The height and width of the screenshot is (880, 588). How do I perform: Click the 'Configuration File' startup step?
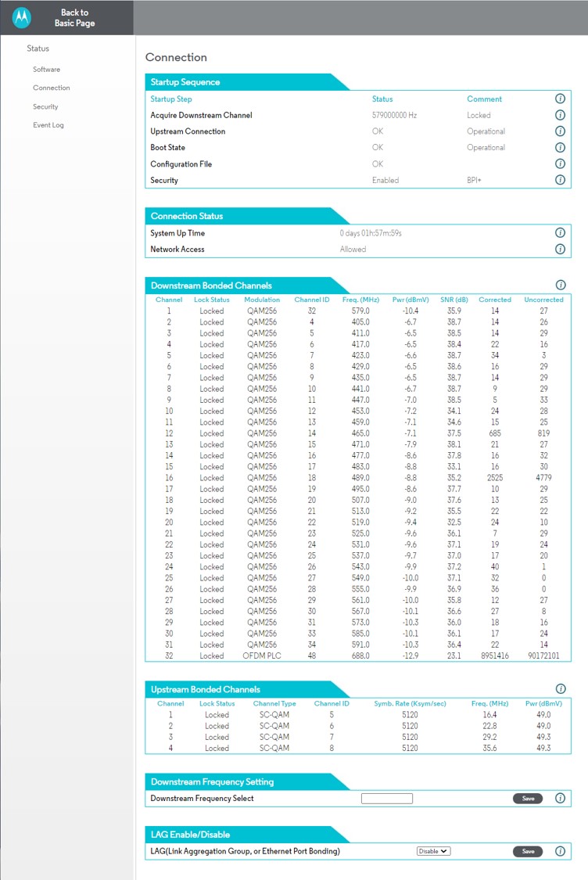181,164
